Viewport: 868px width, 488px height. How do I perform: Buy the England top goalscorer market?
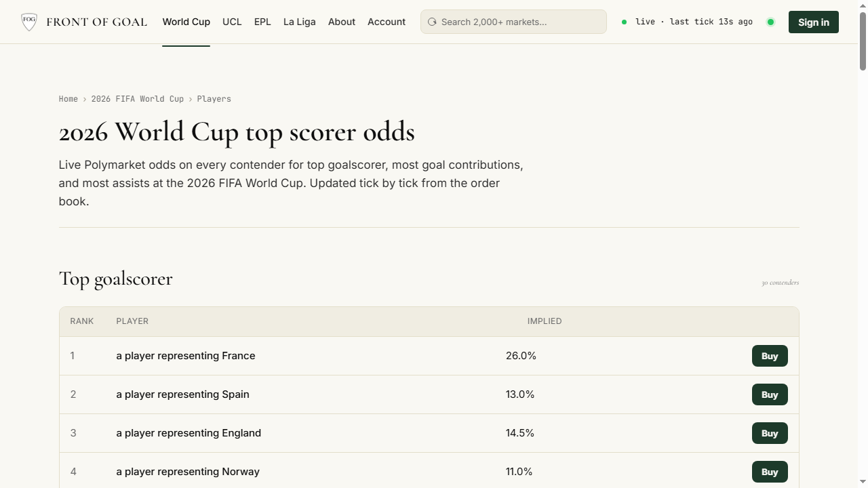[x=770, y=433]
